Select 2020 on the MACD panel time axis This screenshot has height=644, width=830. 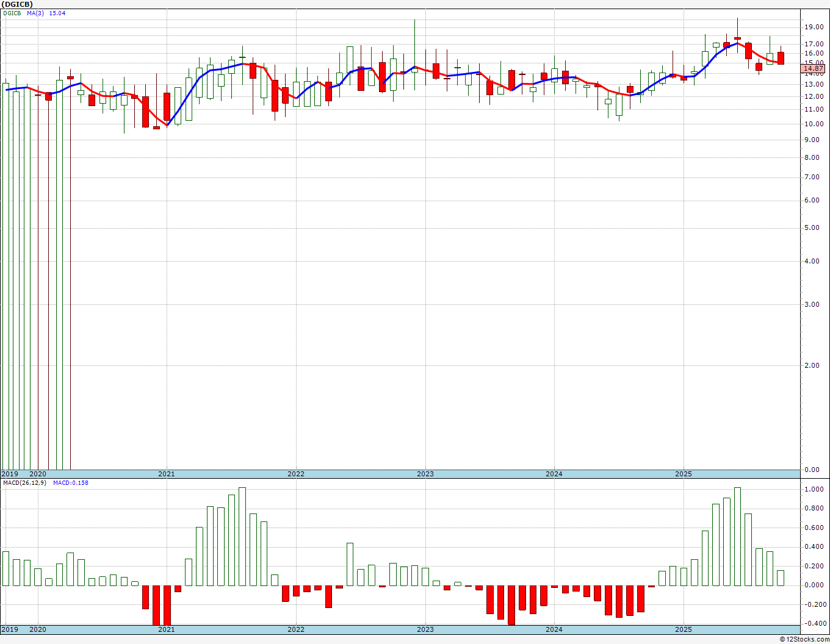[x=38, y=629]
